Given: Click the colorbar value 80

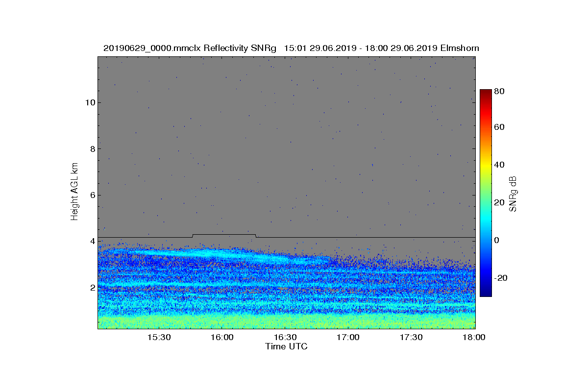Looking at the screenshot, I should [x=500, y=91].
